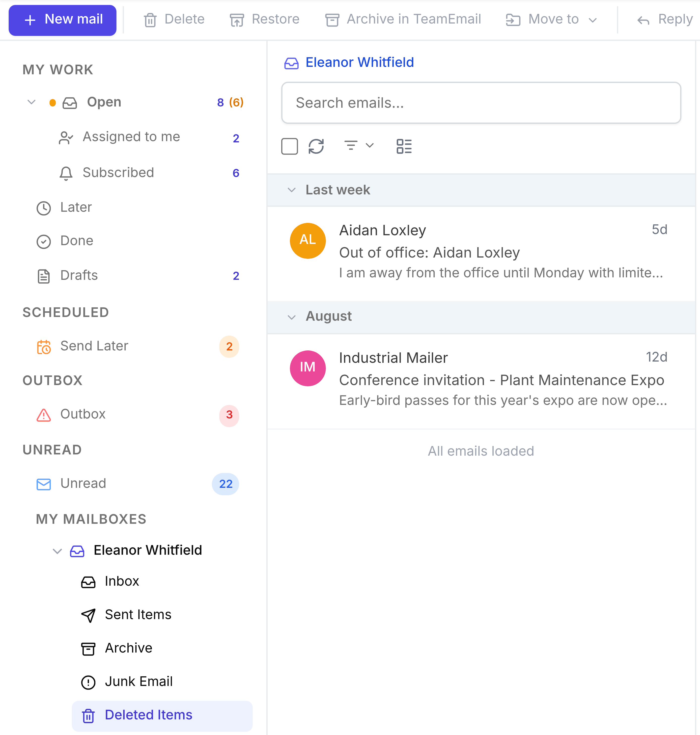Click the Unread count badge 22

click(225, 484)
